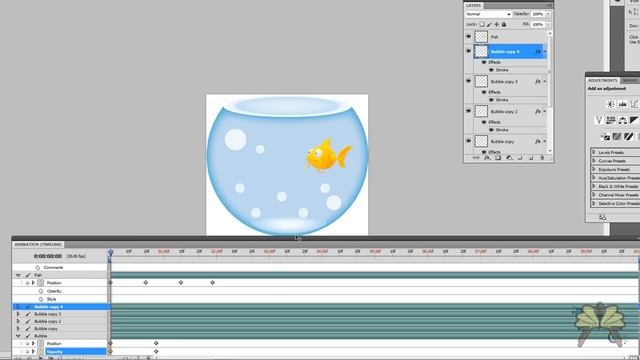Toggle visibility of Bubble copy layer
640x360 pixels.
pos(469,141)
